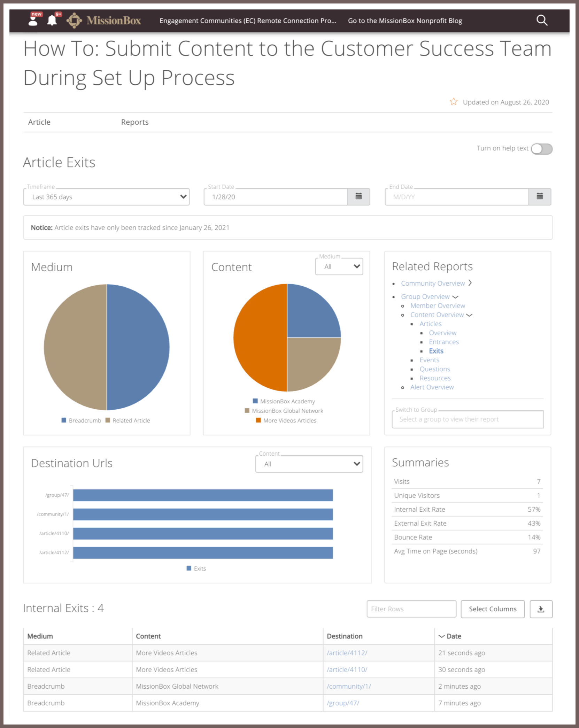This screenshot has height=728, width=579.
Task: Download the Internal Exits table
Action: point(541,609)
